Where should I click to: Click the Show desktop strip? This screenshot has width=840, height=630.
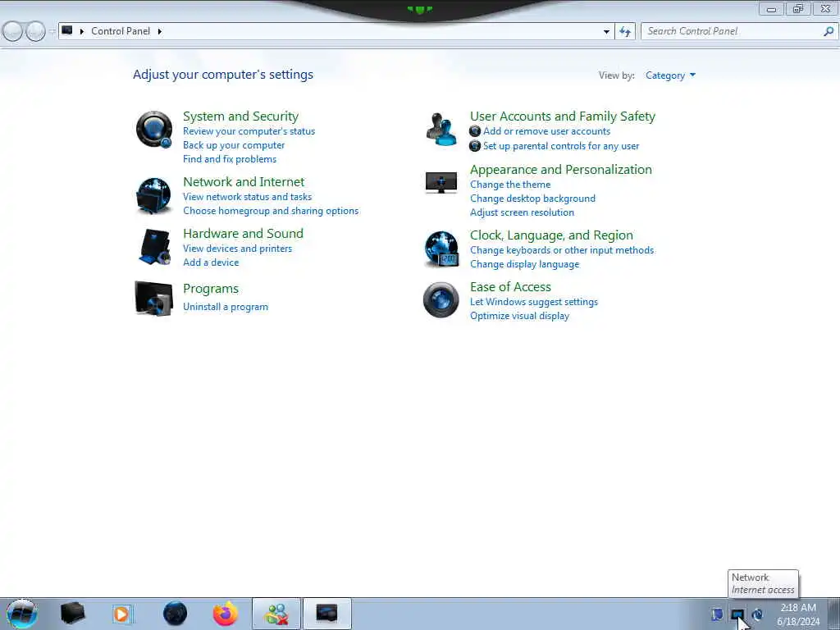click(x=834, y=614)
